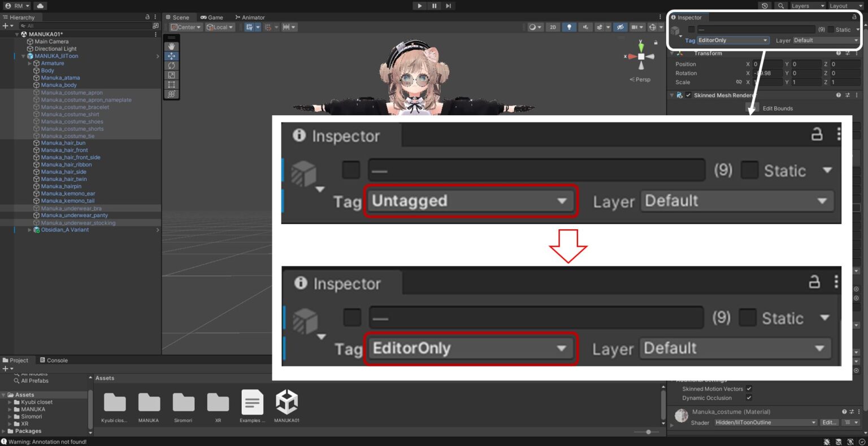This screenshot has width=868, height=446.
Task: Toggle scene audio in the Scene view
Action: pyautogui.click(x=586, y=27)
